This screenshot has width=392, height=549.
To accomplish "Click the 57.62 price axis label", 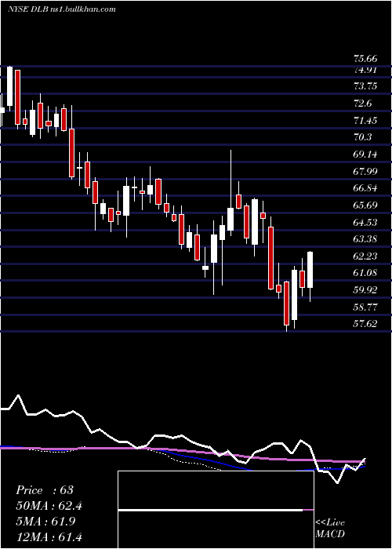I will pos(365,324).
